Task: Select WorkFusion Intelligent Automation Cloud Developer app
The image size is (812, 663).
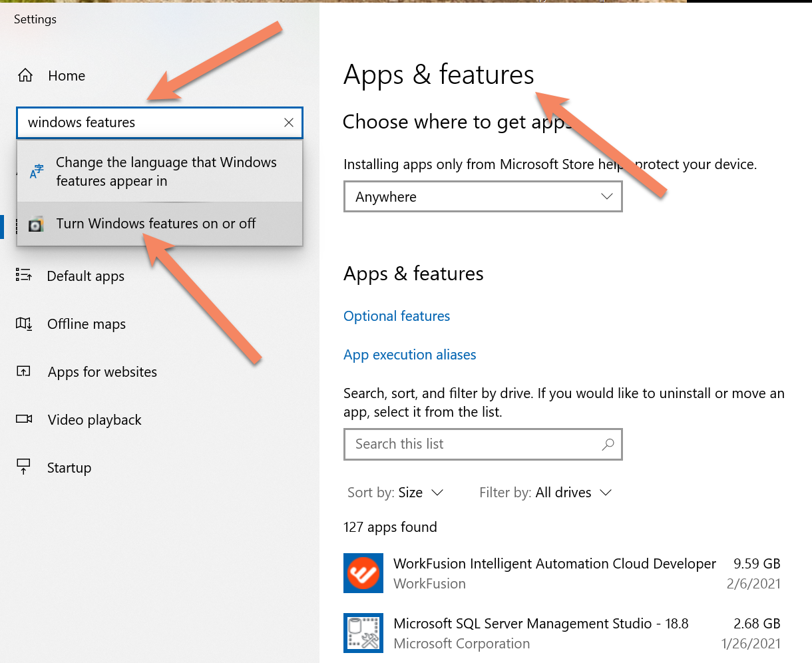Action: (562, 573)
